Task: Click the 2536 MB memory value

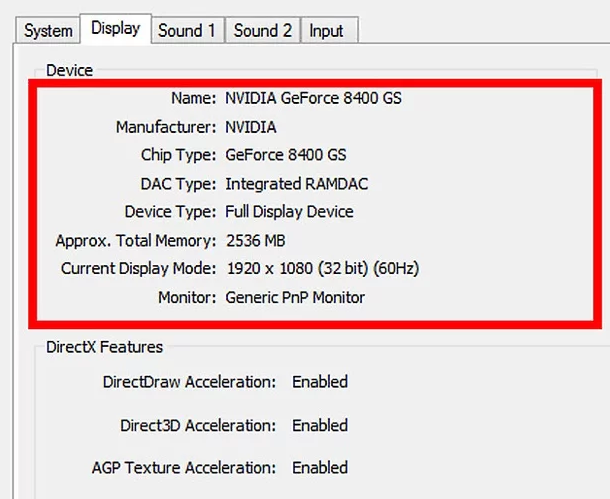Action: 256,241
